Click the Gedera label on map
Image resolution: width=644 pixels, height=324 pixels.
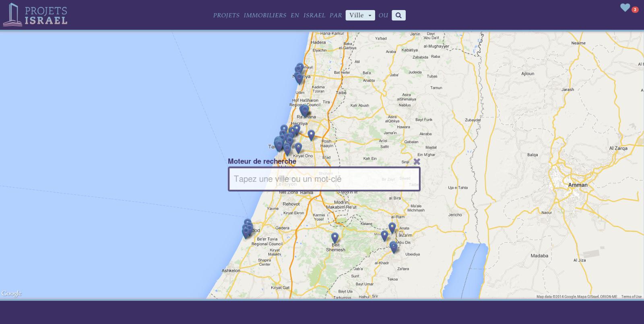282,228
